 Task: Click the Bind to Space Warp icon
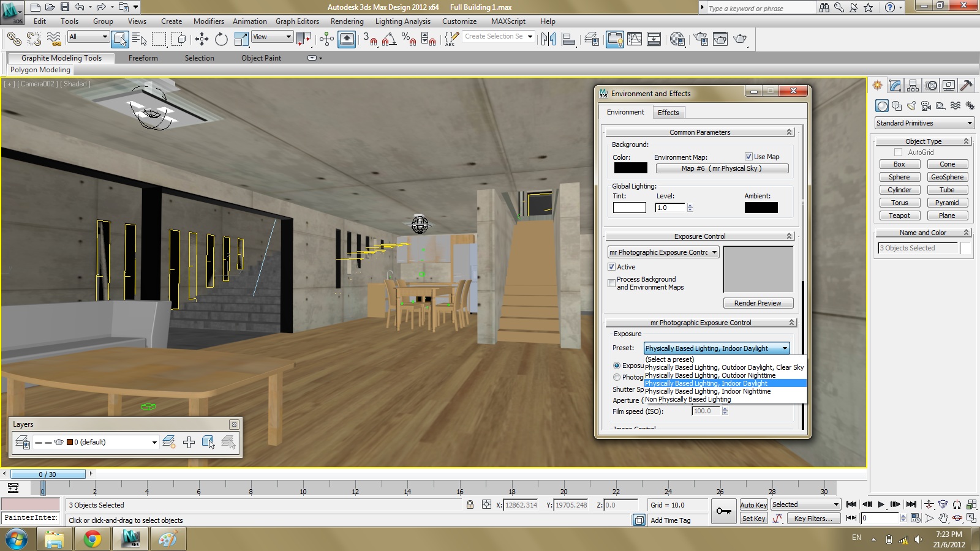[x=54, y=39]
